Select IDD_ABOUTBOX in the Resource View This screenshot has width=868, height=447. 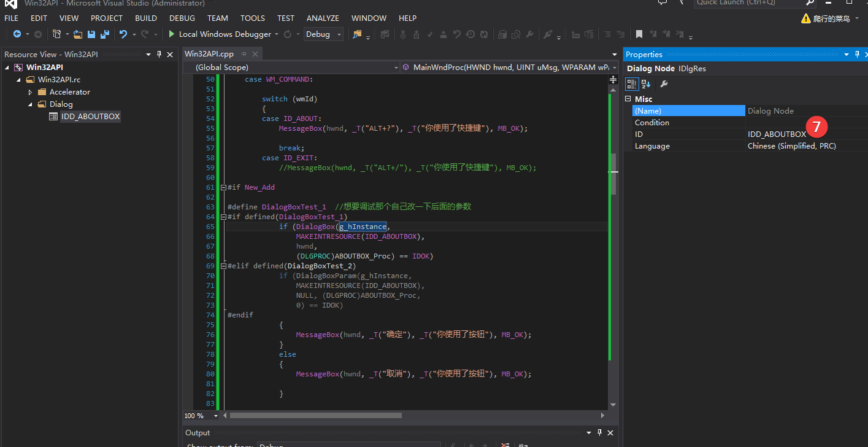[x=90, y=117]
